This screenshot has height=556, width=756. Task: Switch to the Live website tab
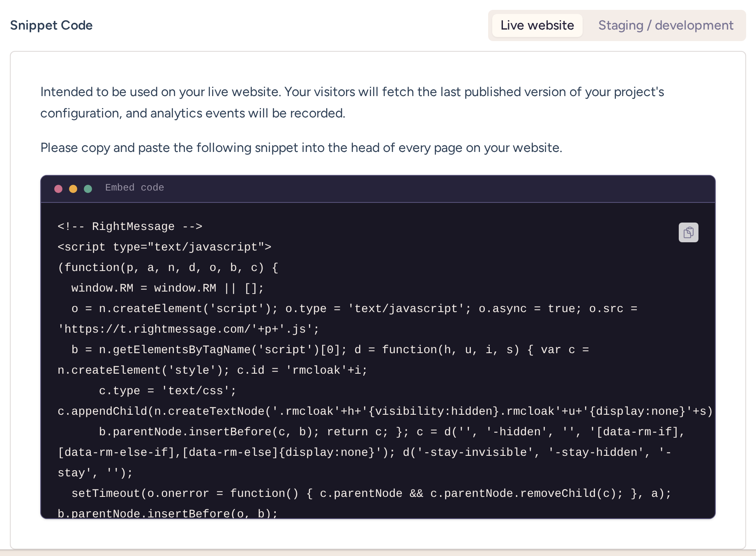(x=537, y=25)
